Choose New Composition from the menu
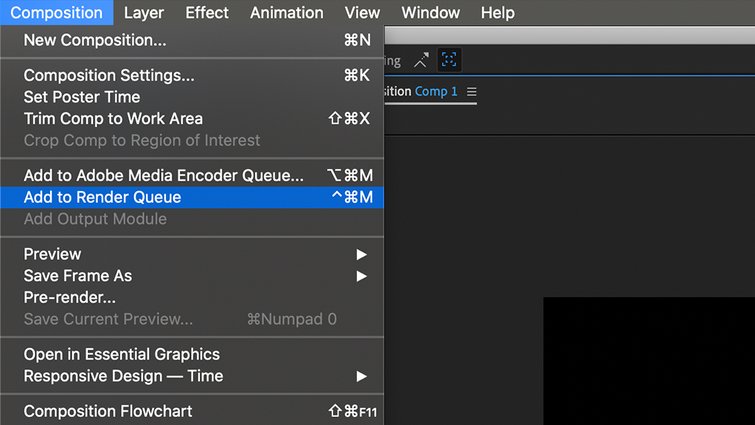The height and width of the screenshot is (425, 755). point(192,40)
